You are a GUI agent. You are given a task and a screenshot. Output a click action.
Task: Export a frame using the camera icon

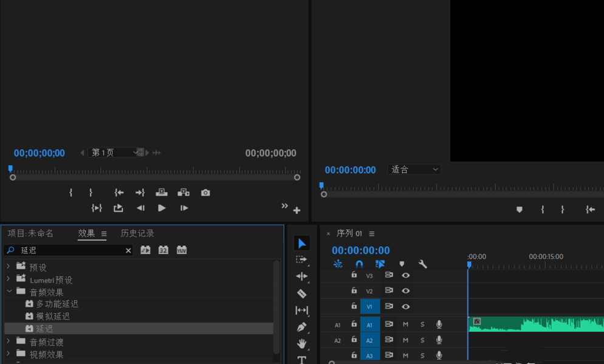(205, 192)
